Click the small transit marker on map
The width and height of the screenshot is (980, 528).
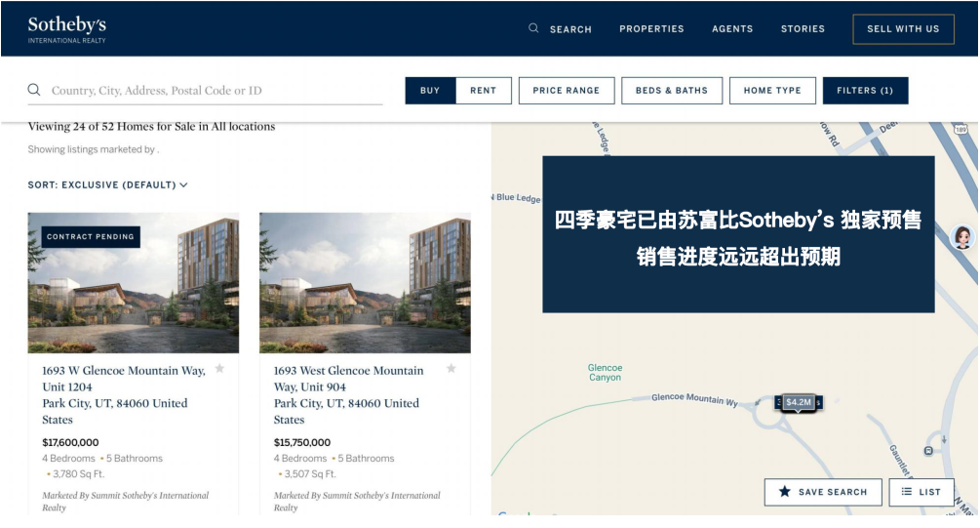coord(928,451)
